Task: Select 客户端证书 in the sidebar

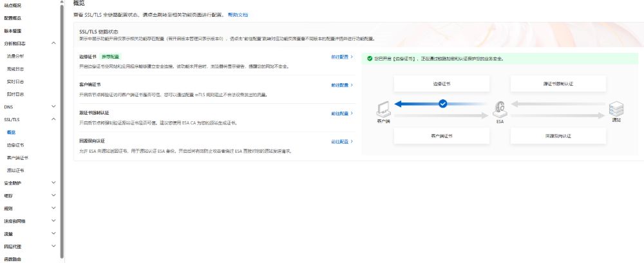Action: click(x=17, y=157)
